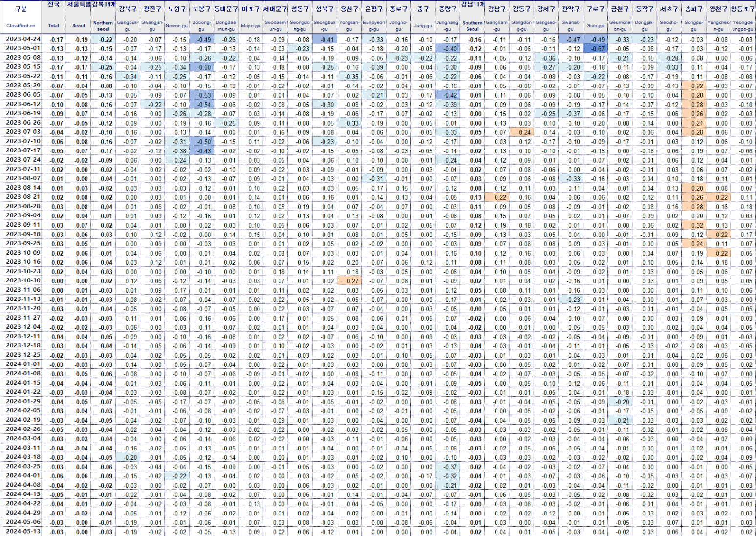This screenshot has width=756, height=536.
Task: Click the 종로구 column header
Action: tap(398, 9)
